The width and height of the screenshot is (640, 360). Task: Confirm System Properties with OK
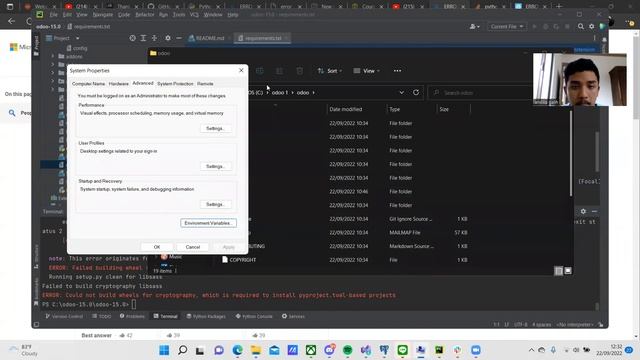click(x=157, y=247)
